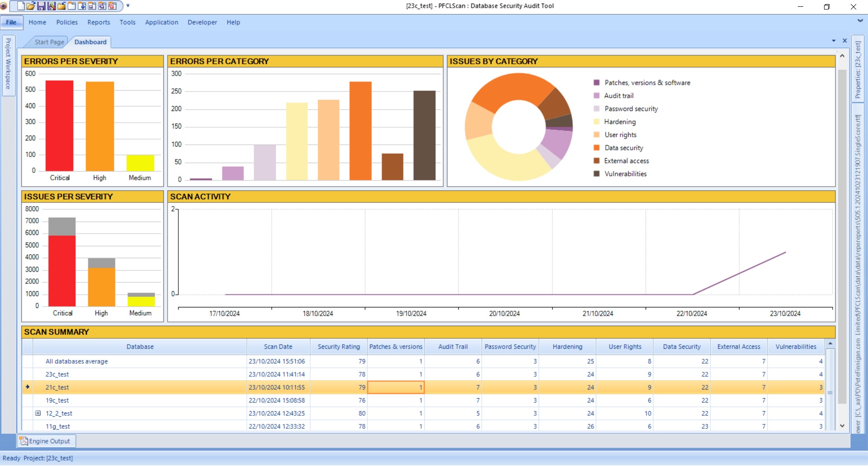868x466 pixels.
Task: Click the Hardening column header
Action: pyautogui.click(x=567, y=347)
